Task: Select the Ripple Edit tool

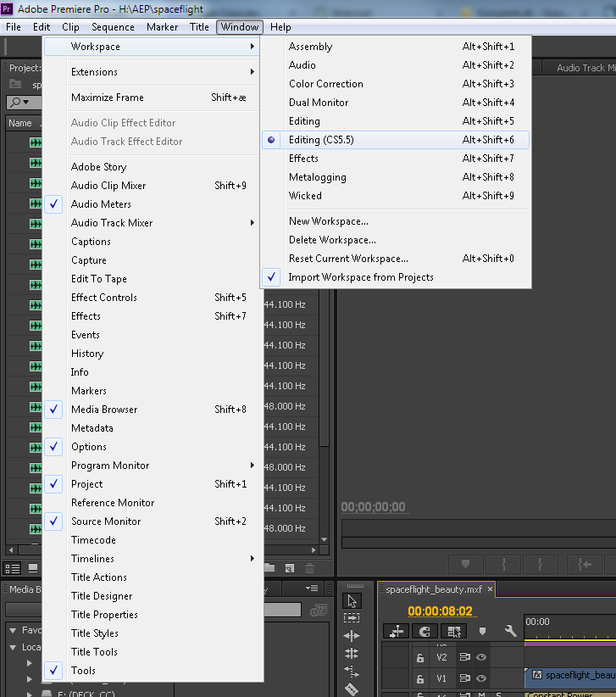Action: [x=352, y=636]
